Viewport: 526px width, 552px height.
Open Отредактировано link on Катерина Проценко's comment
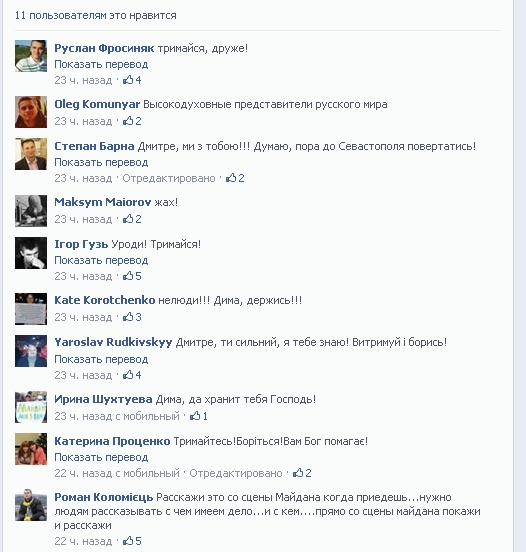tap(236, 473)
